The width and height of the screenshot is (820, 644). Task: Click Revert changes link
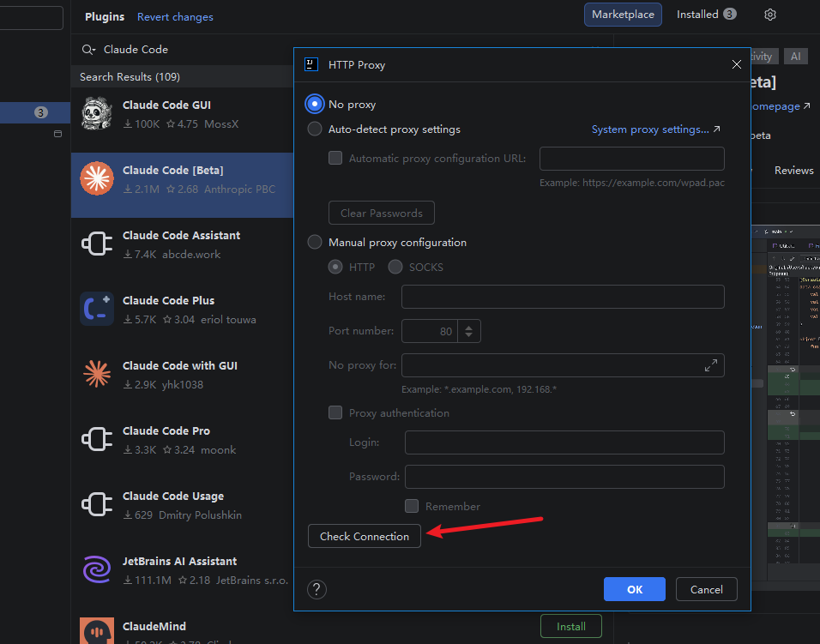(x=175, y=17)
